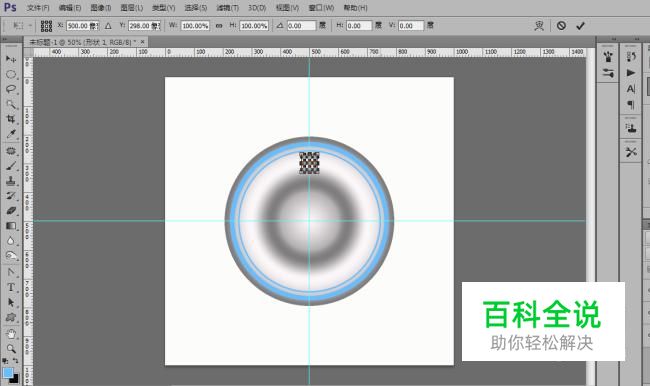The width and height of the screenshot is (650, 386).
Task: Open the Clone Source panel icon
Action: pyautogui.click(x=631, y=128)
